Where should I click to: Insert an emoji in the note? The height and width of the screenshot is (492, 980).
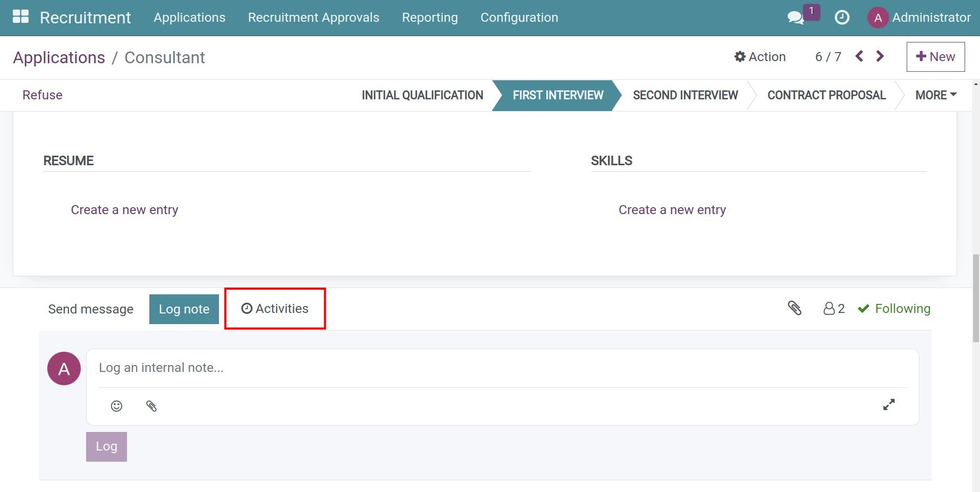pos(116,406)
